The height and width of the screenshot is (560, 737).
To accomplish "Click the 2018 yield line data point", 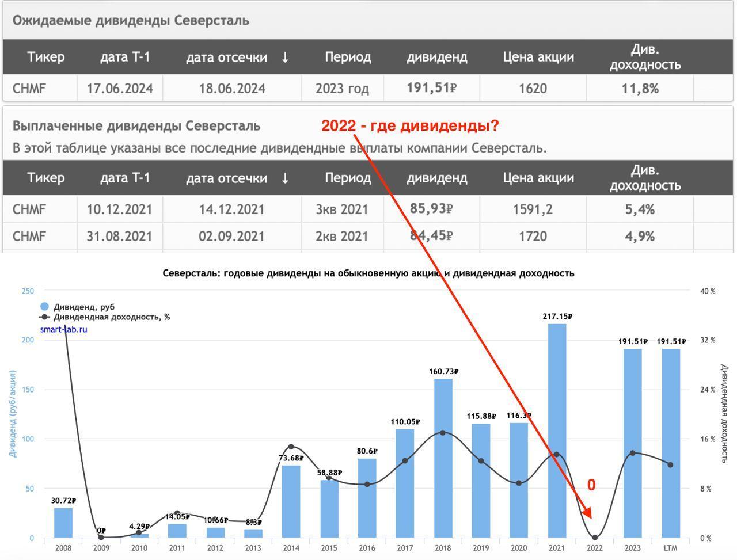I will point(442,432).
